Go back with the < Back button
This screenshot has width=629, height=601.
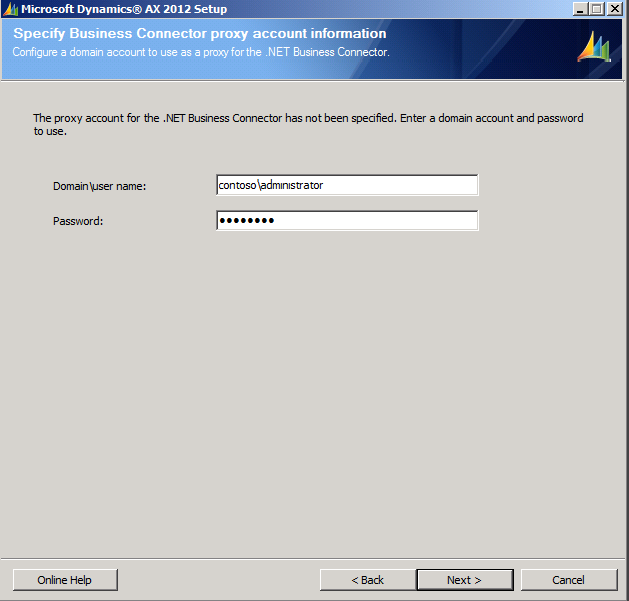(x=368, y=579)
